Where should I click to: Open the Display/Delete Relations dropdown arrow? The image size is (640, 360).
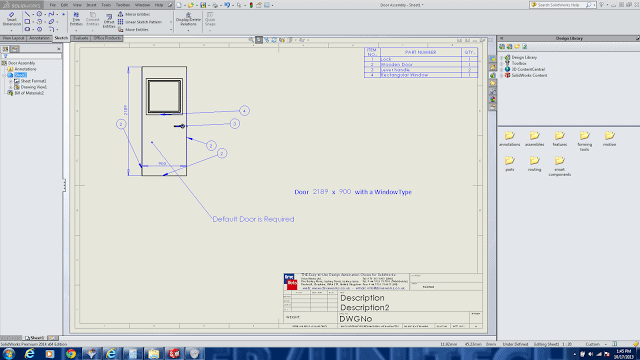tap(188, 30)
